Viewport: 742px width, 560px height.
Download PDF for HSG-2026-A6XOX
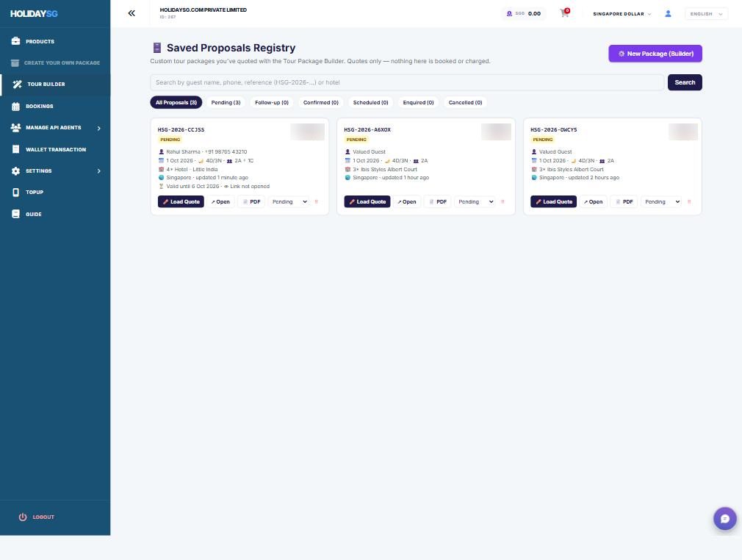438,201
